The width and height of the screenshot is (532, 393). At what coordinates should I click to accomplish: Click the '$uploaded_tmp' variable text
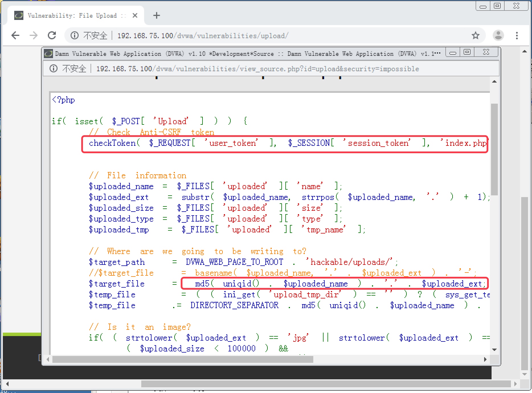tap(119, 230)
